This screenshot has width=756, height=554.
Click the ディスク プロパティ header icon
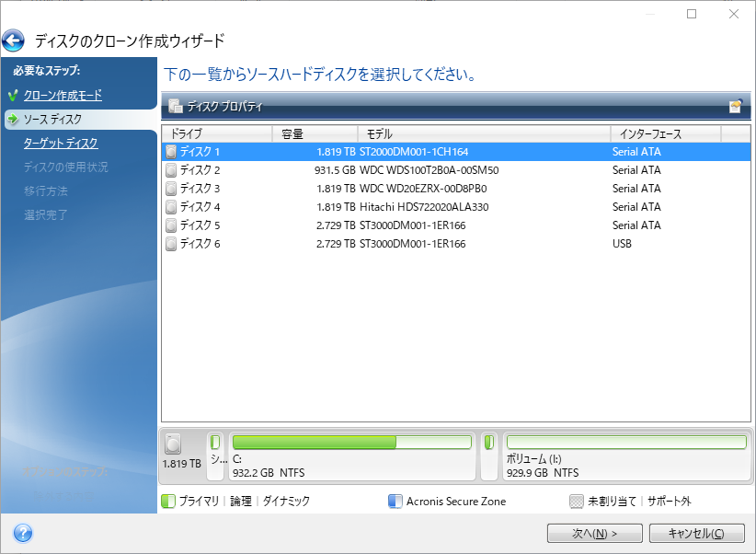coord(176,106)
